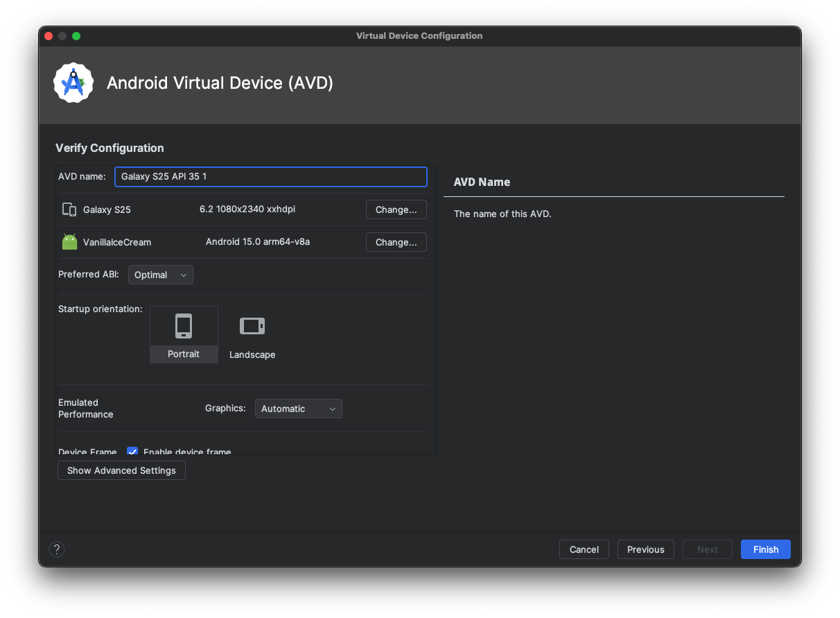Click the Cancel button
Viewport: 840px width, 618px height.
584,549
